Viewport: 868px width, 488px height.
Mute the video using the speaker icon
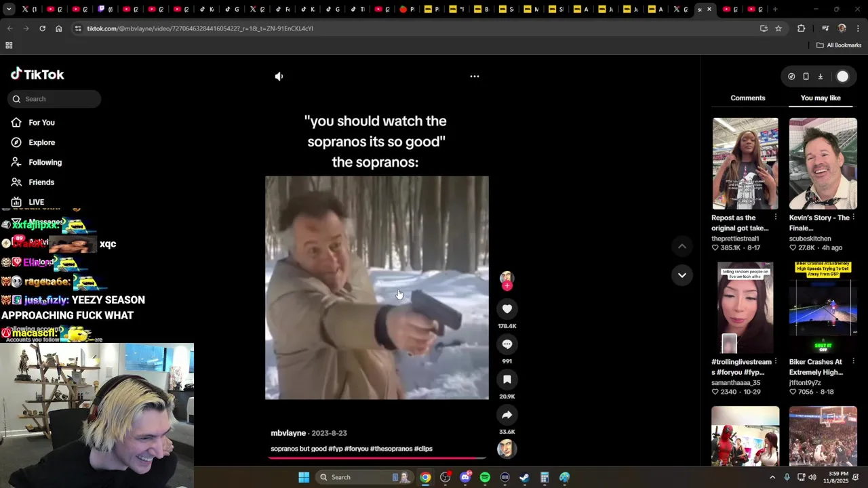click(279, 77)
